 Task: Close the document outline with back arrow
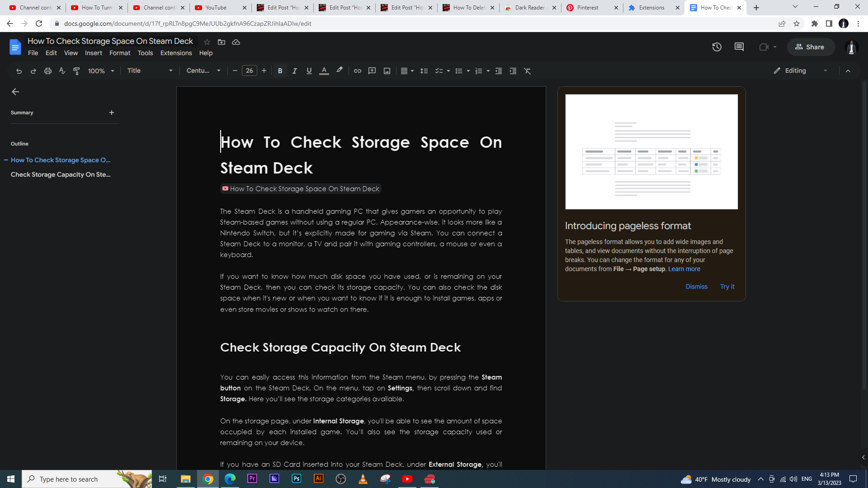pos(15,92)
